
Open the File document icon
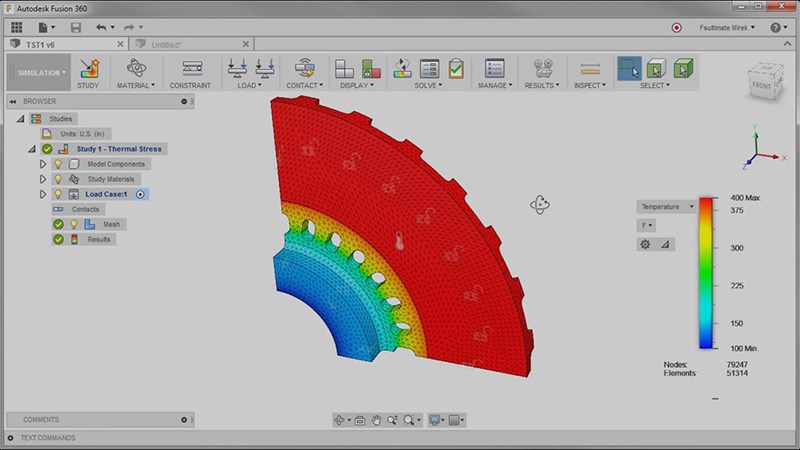(43, 28)
